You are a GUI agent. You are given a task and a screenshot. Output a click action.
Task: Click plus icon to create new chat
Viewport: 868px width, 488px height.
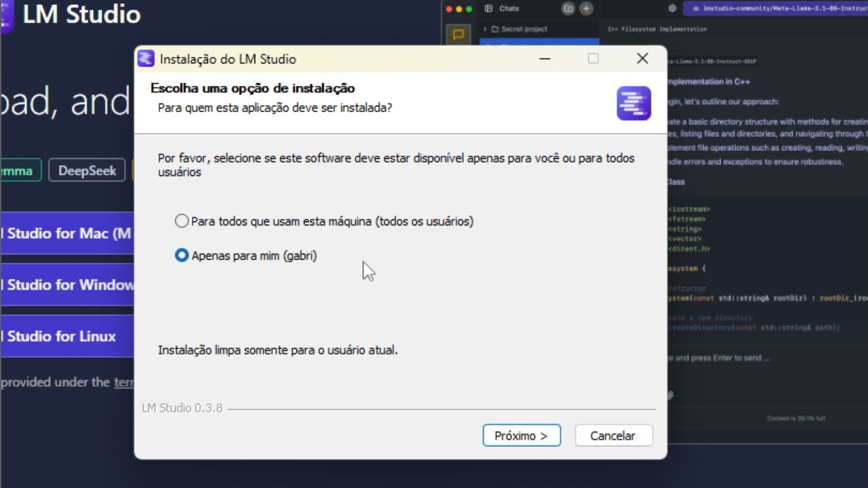click(x=586, y=9)
